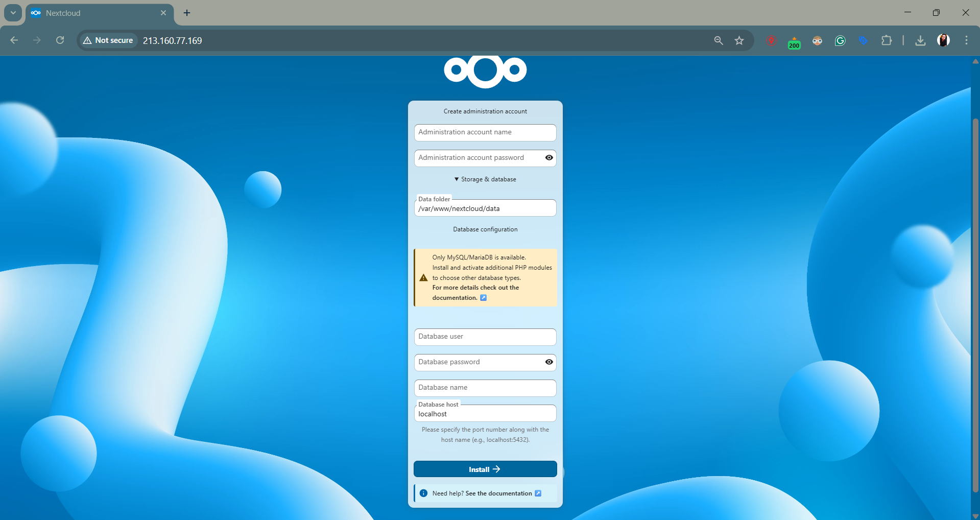The height and width of the screenshot is (520, 980).
Task: Open a new tab with the plus button
Action: point(187,13)
